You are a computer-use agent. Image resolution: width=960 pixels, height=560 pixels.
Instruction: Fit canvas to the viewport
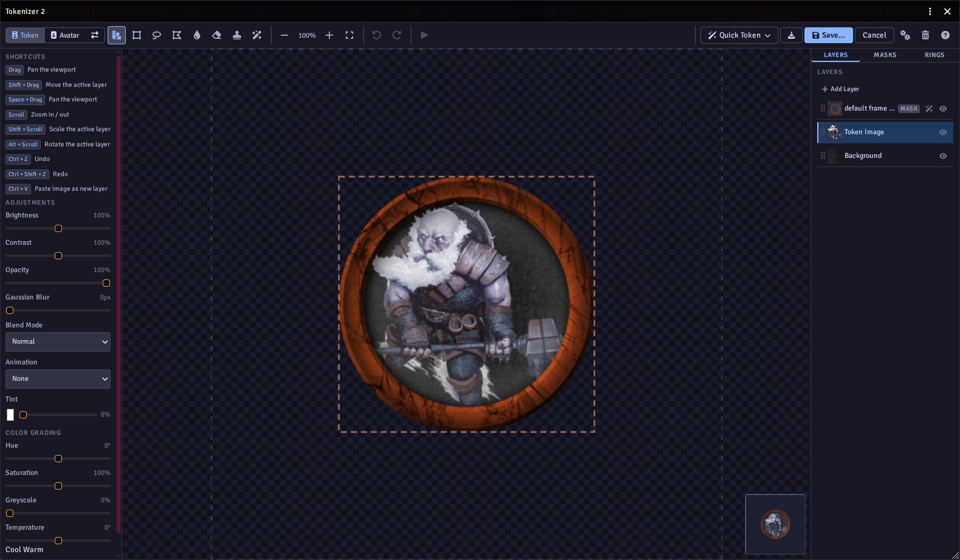click(349, 35)
